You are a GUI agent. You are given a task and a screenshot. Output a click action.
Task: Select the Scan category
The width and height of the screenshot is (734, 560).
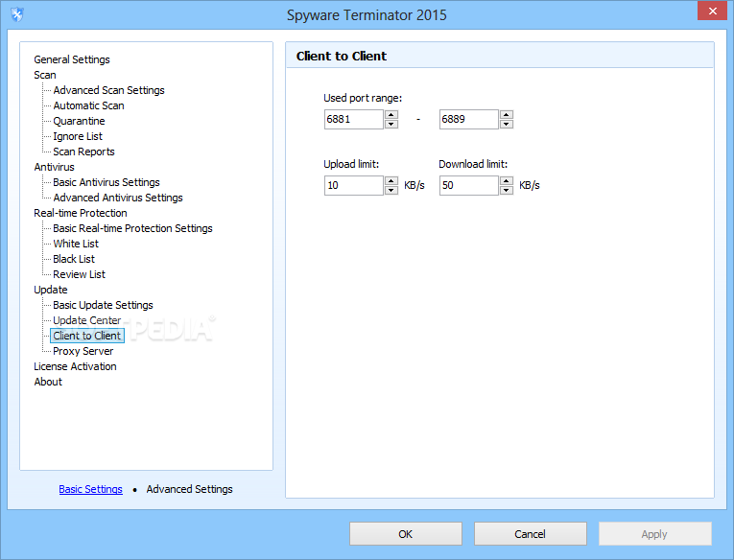[x=45, y=75]
